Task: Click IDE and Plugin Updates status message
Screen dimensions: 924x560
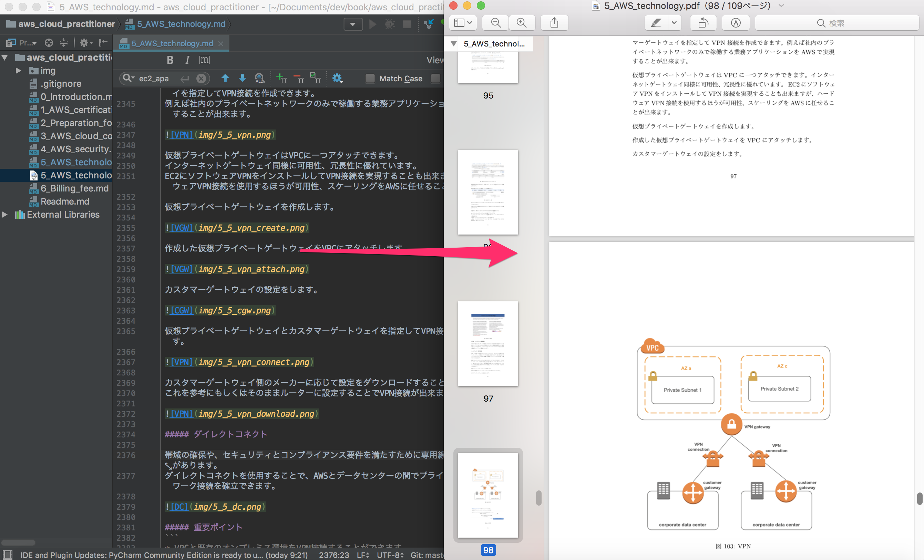Action: (164, 555)
